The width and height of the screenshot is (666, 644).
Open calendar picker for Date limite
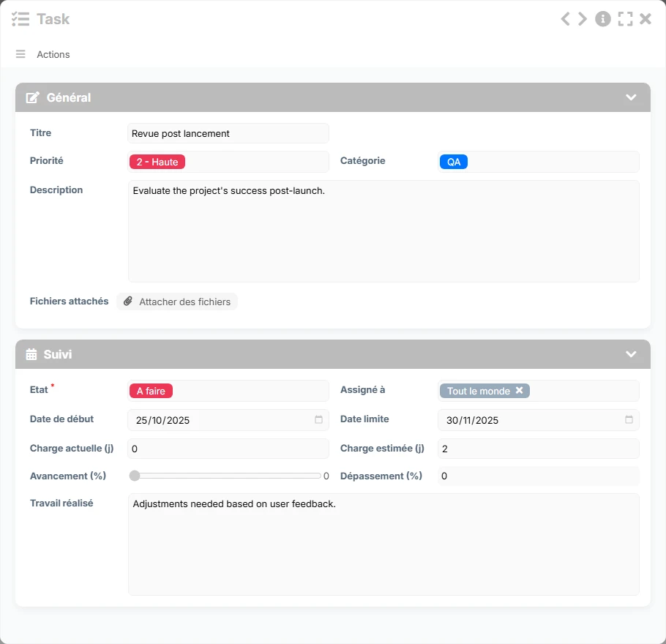629,420
